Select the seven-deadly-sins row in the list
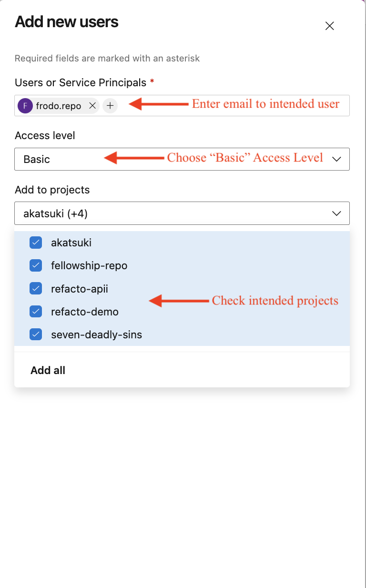Image resolution: width=366 pixels, height=588 pixels. coord(96,334)
